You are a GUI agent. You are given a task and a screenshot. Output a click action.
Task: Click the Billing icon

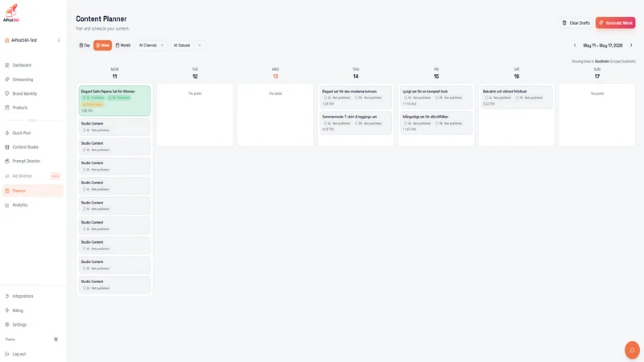7,311
